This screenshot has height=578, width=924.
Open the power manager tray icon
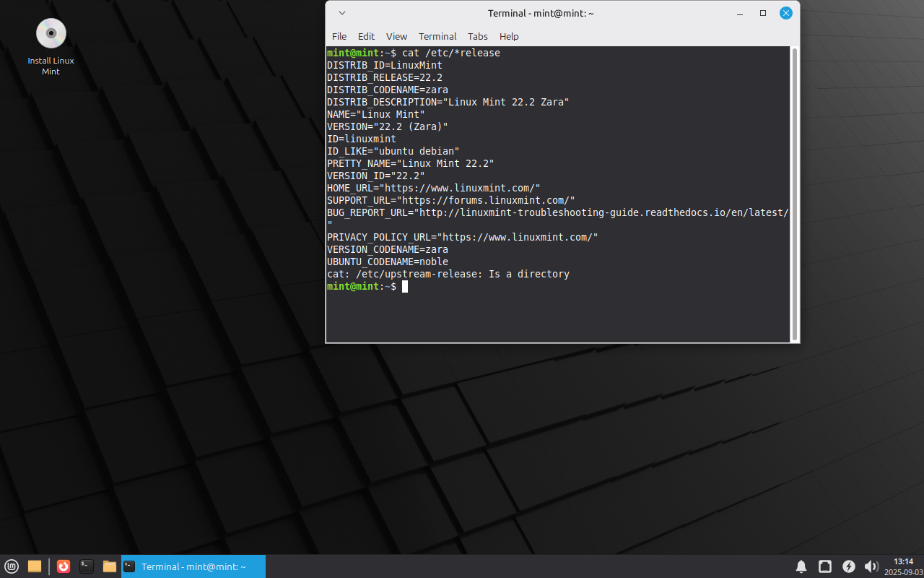tap(849, 566)
